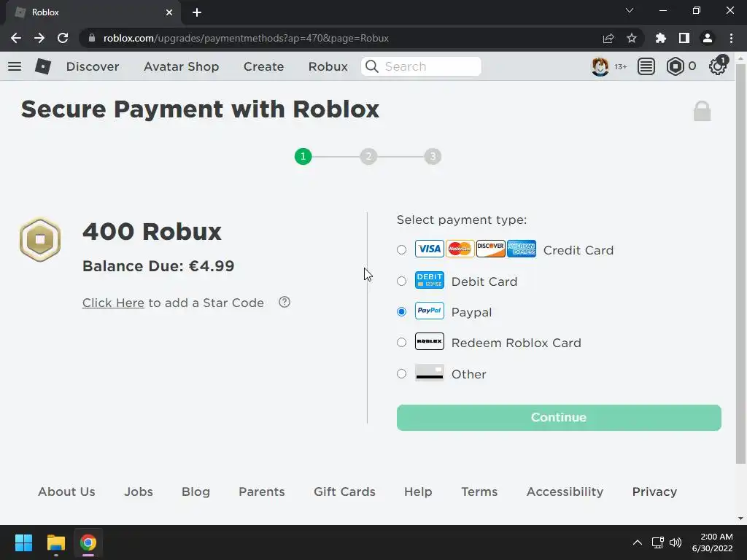
Task: Select Other payment radio button
Action: [x=402, y=374]
